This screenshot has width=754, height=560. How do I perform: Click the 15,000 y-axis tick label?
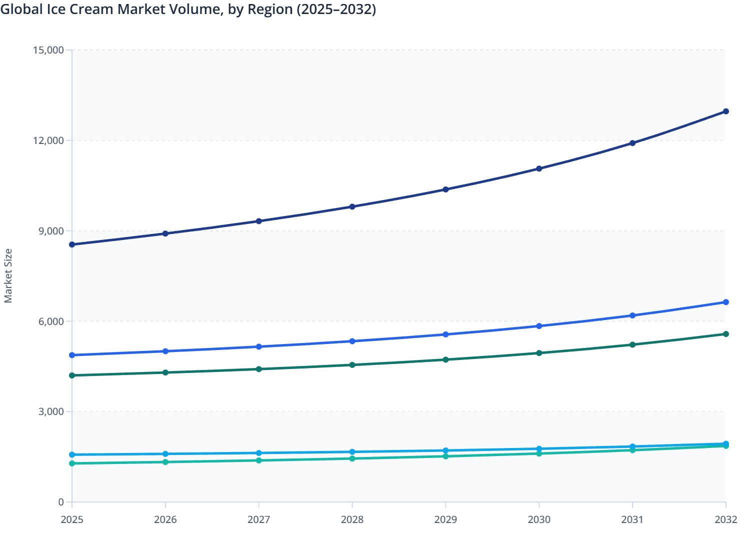click(x=50, y=50)
